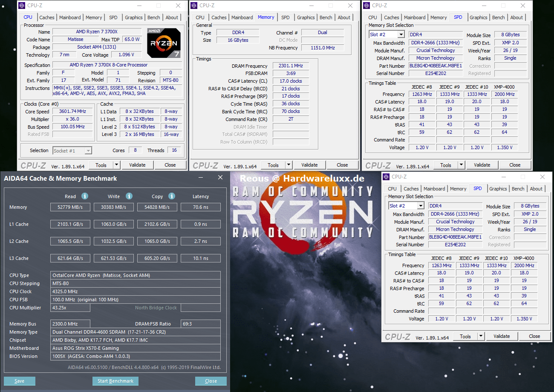554x392 pixels.
Task: Click Memory Read value 52779 MB/s
Action: coord(70,207)
